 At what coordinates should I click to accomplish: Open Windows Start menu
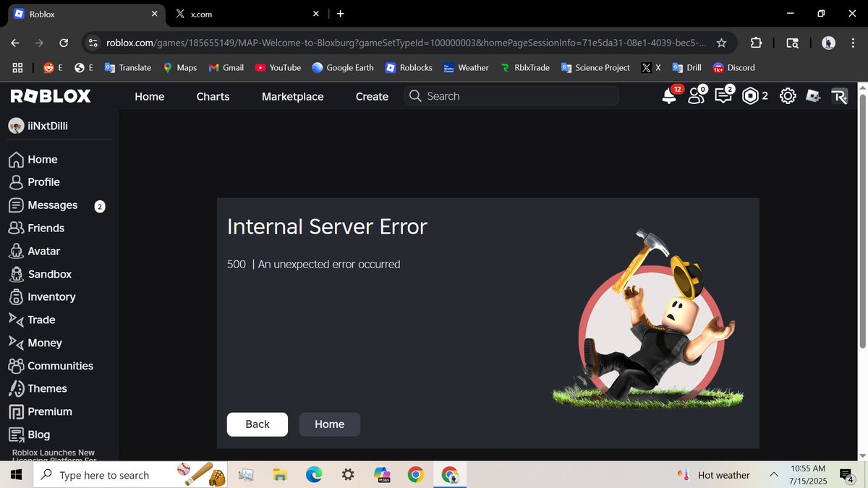coord(17,475)
